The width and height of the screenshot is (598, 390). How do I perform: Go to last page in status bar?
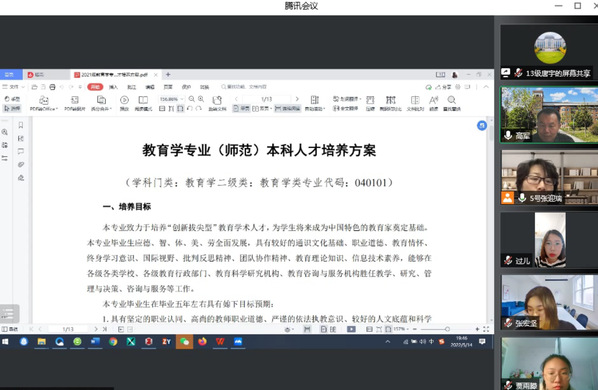pos(104,329)
